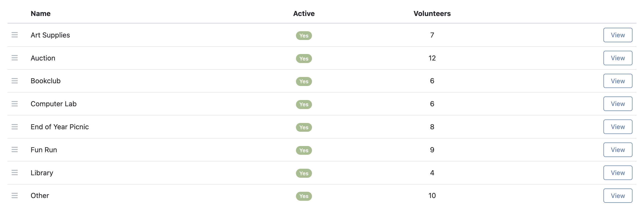Click the Yes badge for Art Supplies
Viewport: 644px width, 210px height.
[304, 35]
